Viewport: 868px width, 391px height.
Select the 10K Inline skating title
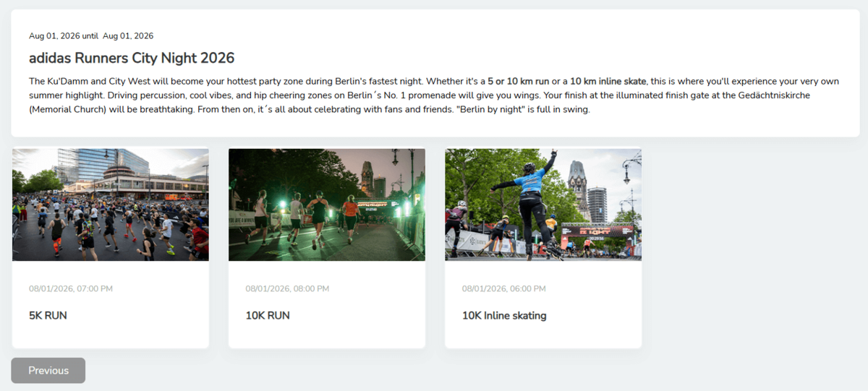503,315
